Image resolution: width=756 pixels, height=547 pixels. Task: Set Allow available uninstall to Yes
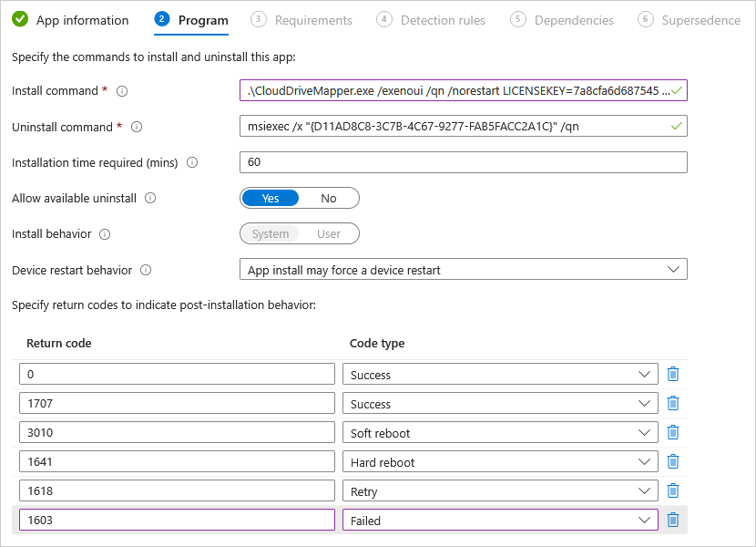click(x=271, y=198)
